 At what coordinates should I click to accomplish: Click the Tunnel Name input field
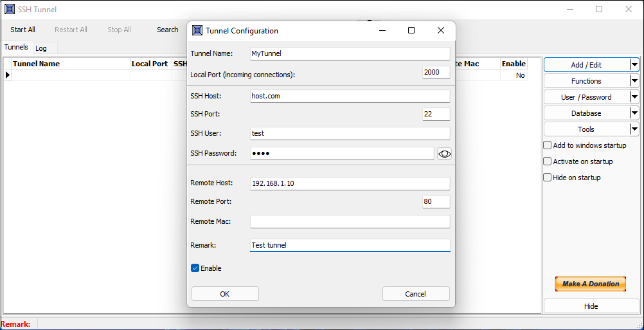350,53
